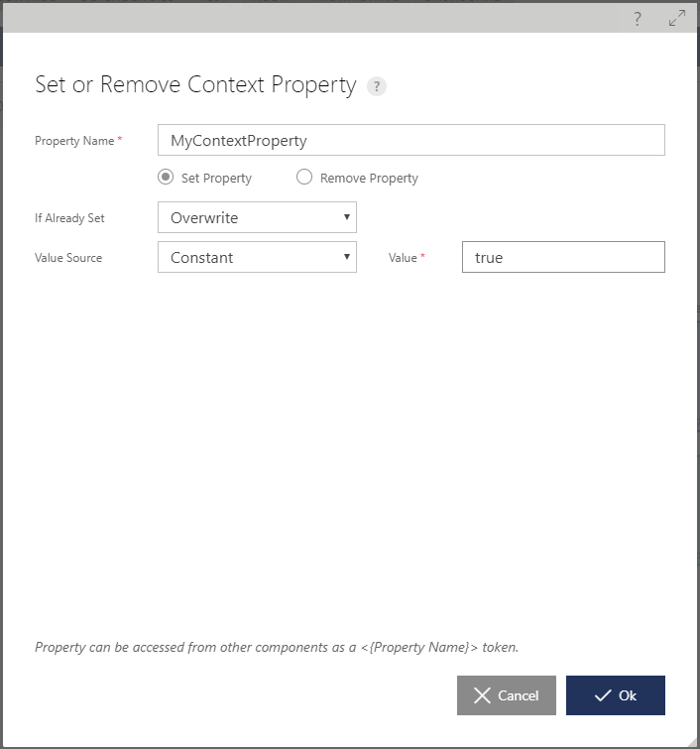Focus the Value field containing true
The image size is (700, 749).
tap(563, 257)
